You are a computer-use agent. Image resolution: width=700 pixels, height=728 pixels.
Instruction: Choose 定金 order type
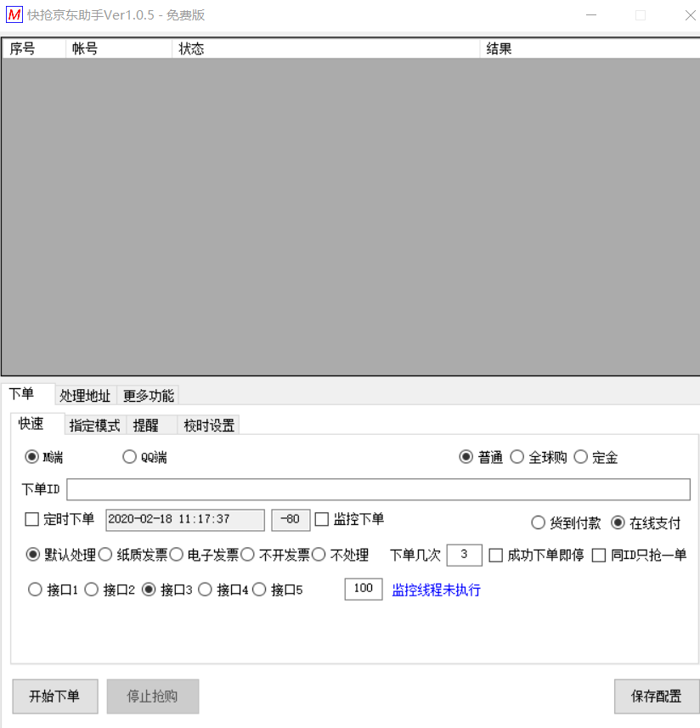[x=581, y=457]
